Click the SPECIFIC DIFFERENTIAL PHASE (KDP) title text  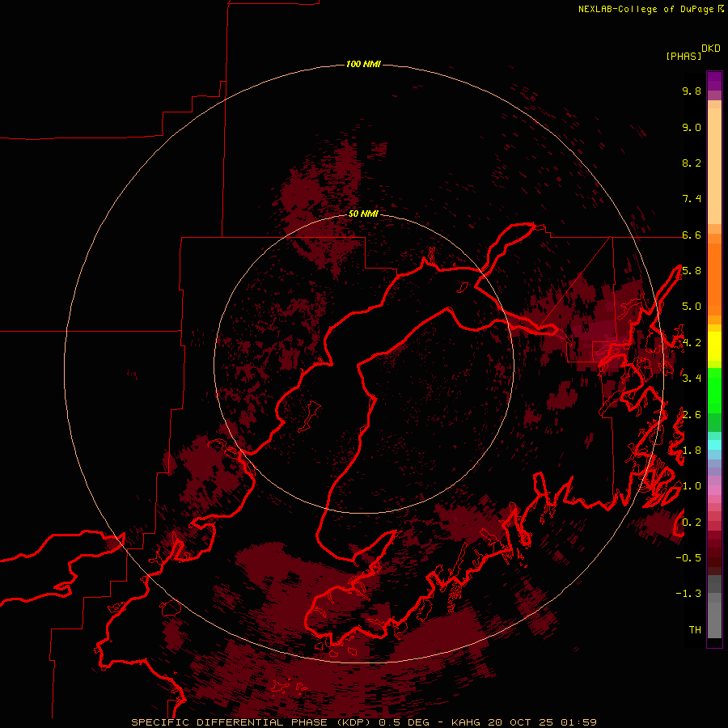tap(252, 722)
